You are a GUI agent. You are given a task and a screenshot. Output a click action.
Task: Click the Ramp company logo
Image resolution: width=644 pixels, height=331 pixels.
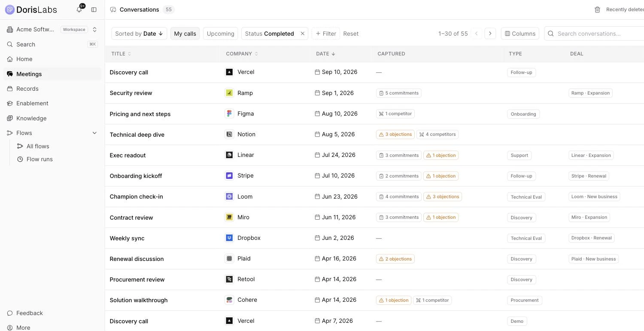229,93
